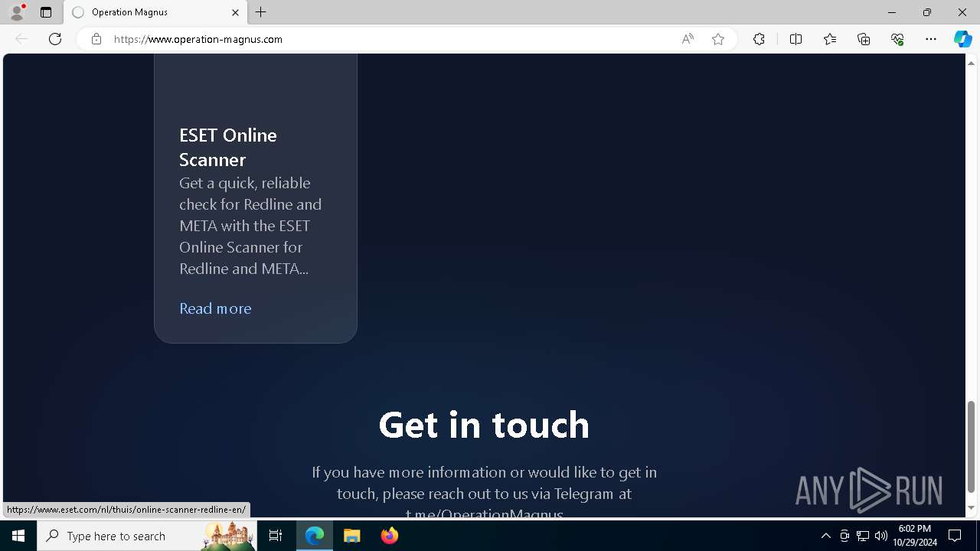Open Settings and more menu
The image size is (980, 551).
click(931, 39)
